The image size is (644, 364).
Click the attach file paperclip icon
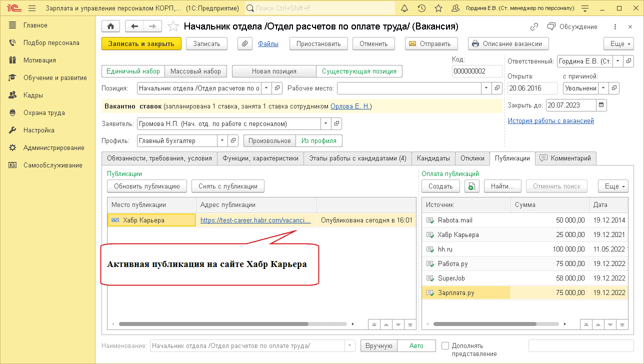[x=244, y=43]
